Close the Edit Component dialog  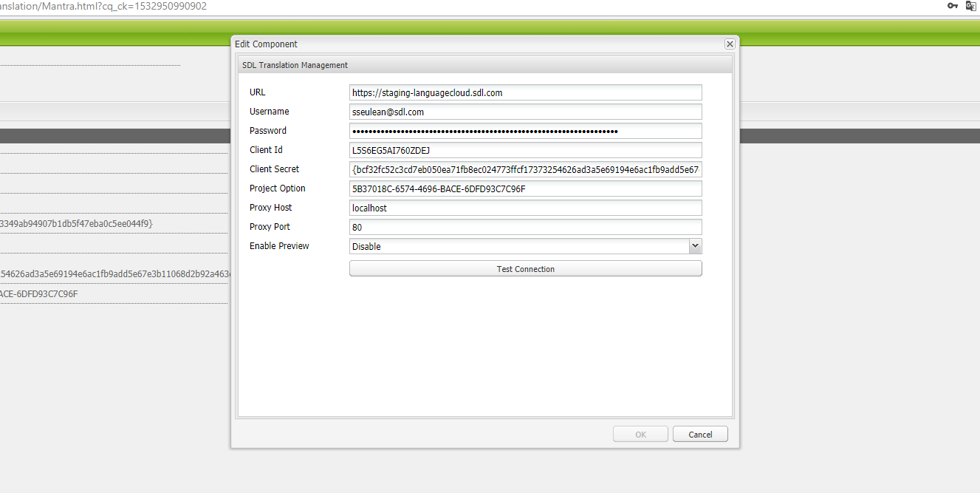click(x=729, y=44)
